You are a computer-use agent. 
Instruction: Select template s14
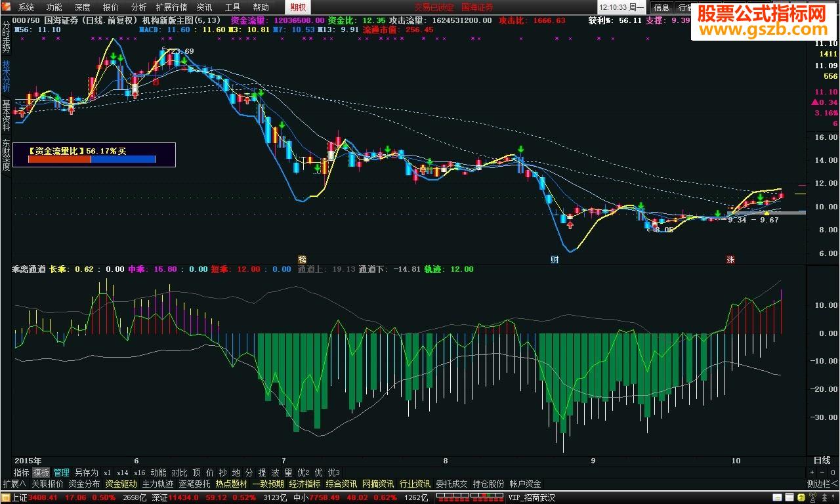pos(123,472)
